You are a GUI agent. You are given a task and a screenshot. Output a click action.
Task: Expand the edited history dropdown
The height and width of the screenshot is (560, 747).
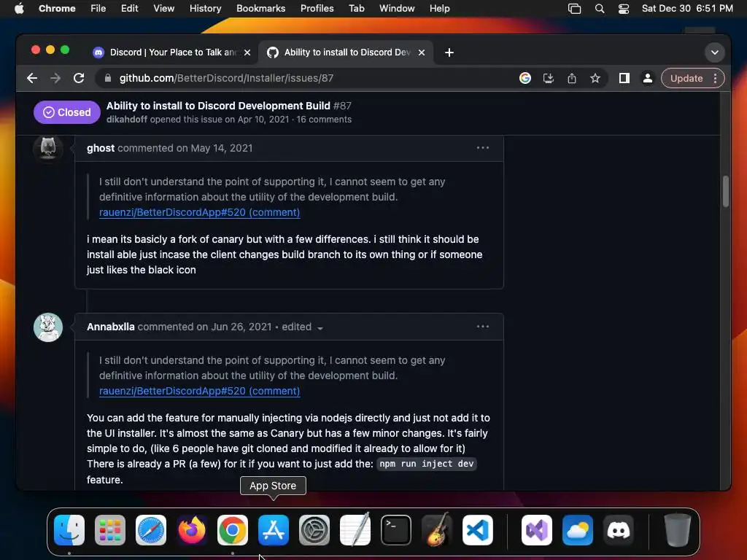(x=302, y=327)
